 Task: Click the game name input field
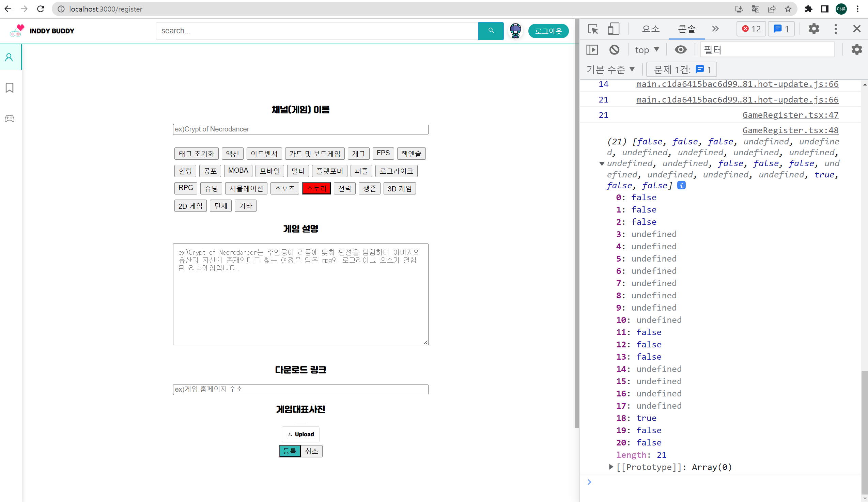point(300,129)
